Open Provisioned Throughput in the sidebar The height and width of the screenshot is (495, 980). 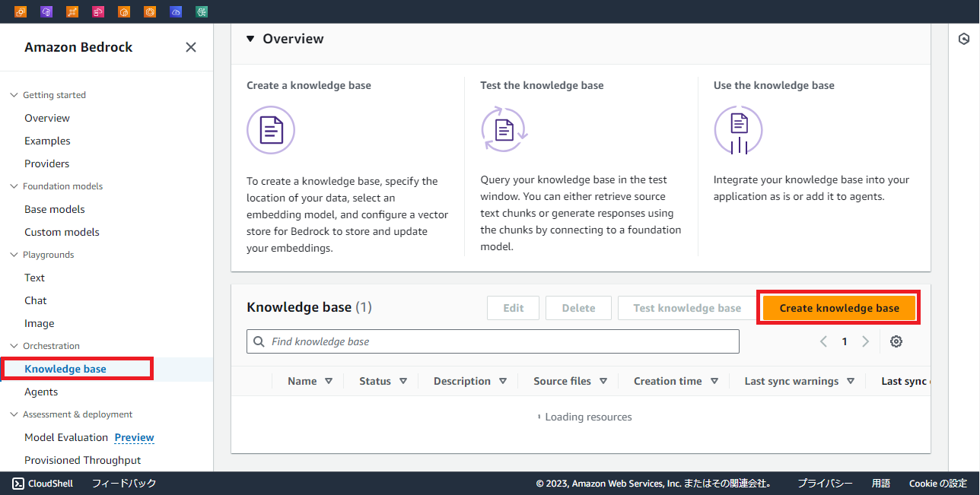(83, 460)
